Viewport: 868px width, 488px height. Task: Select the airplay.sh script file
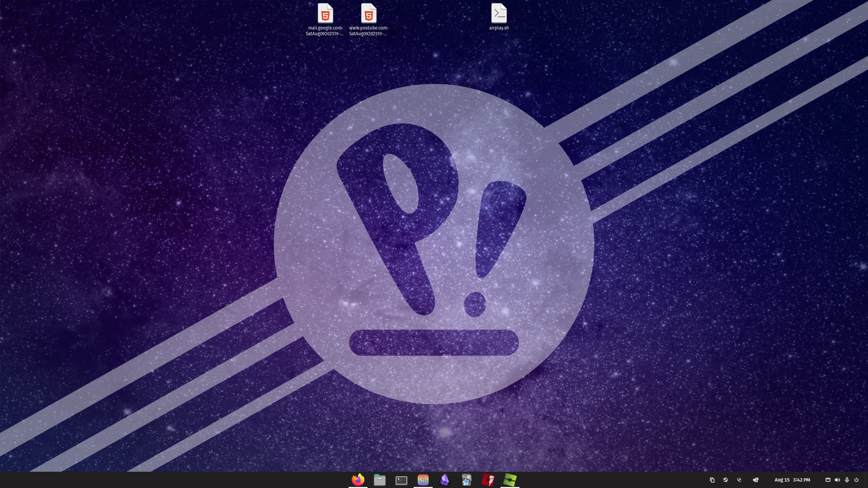pyautogui.click(x=499, y=14)
